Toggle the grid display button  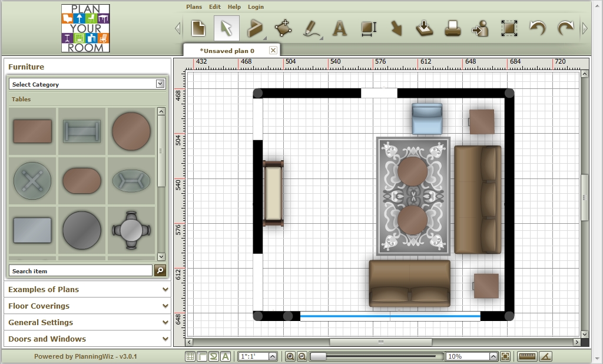coord(190,355)
